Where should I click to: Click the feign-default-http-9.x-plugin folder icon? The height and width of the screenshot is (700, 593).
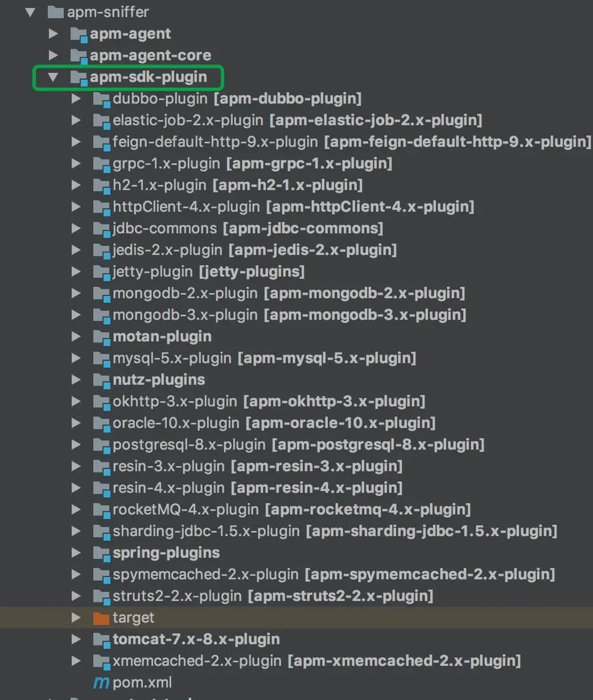(101, 142)
